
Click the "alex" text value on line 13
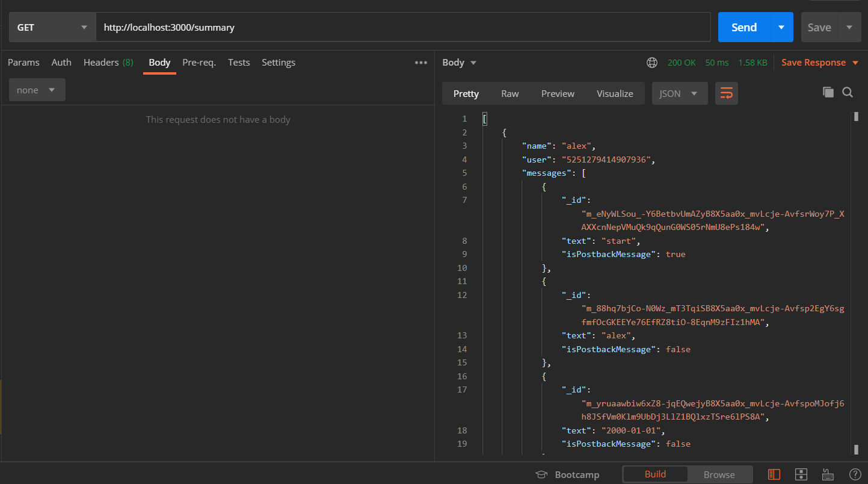coord(616,335)
